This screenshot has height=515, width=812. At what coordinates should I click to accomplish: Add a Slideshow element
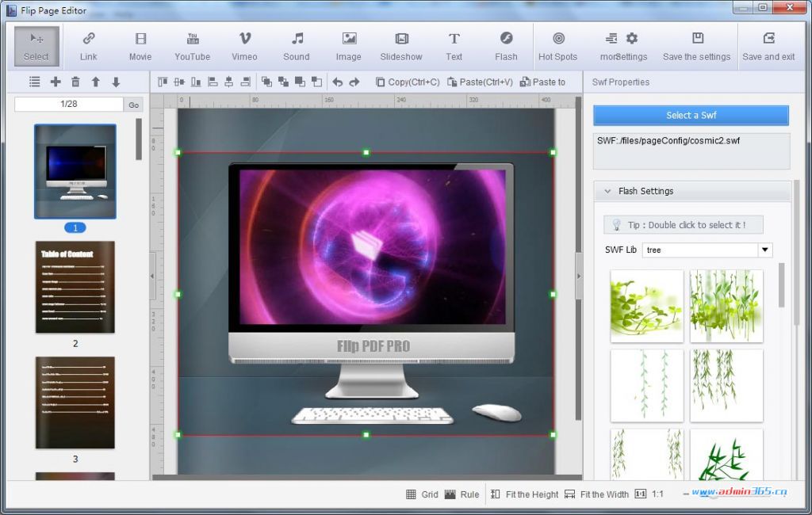(401, 46)
